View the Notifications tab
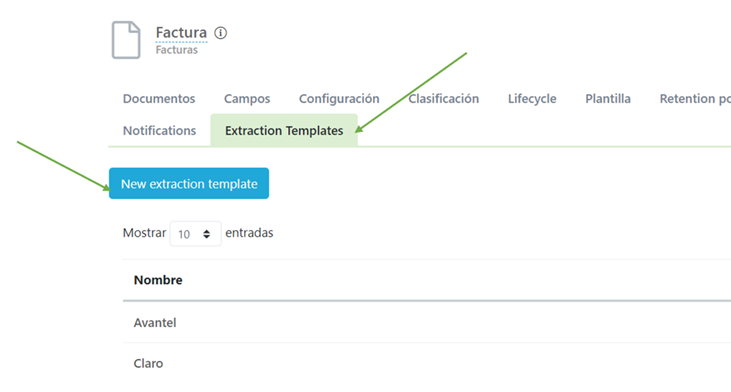The width and height of the screenshot is (731, 392). click(x=159, y=131)
